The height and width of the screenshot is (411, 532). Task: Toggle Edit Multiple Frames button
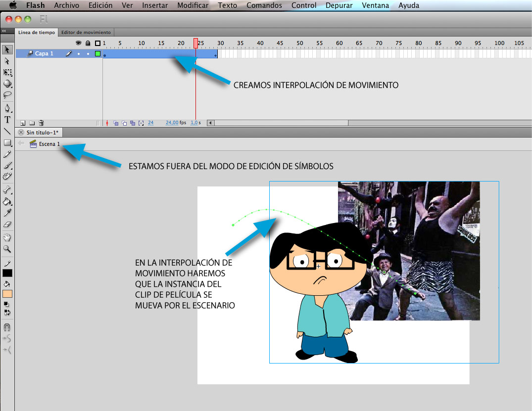(133, 123)
